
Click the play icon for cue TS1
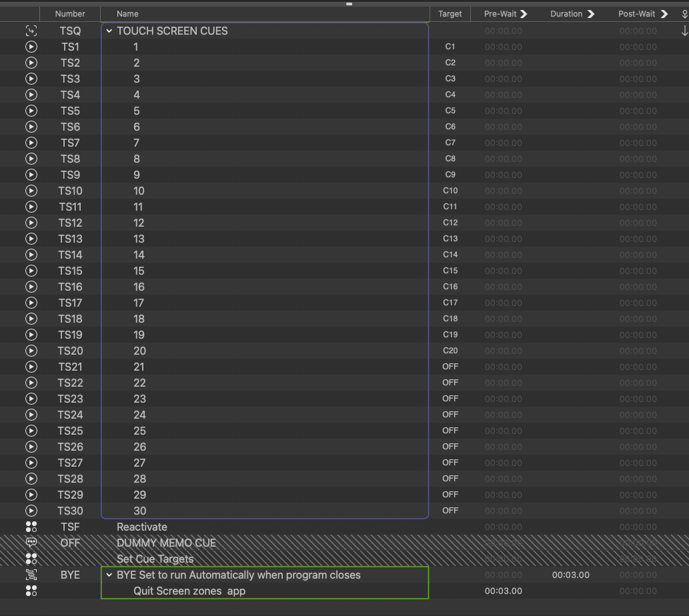point(31,47)
